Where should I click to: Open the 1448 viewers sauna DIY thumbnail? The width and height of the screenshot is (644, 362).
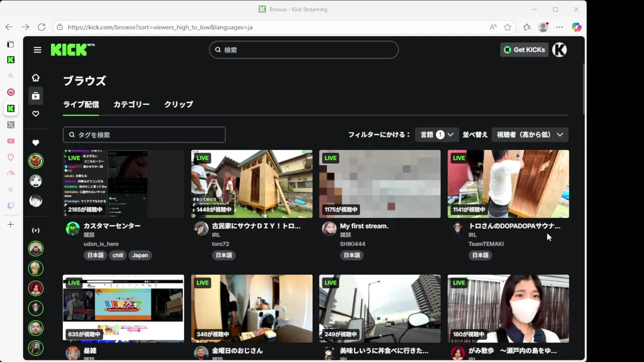point(252,184)
